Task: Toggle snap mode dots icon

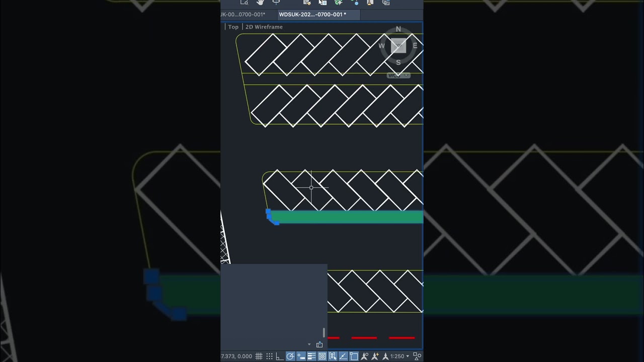Action: click(269, 356)
